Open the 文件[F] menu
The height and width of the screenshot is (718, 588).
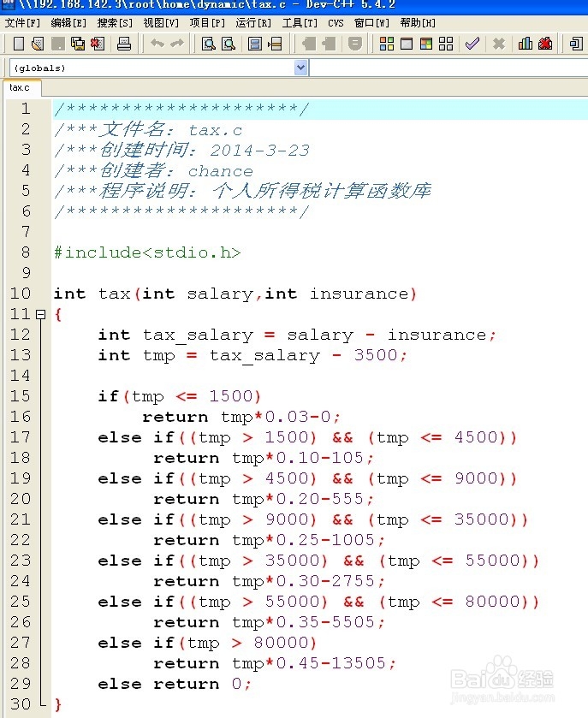tap(22, 23)
